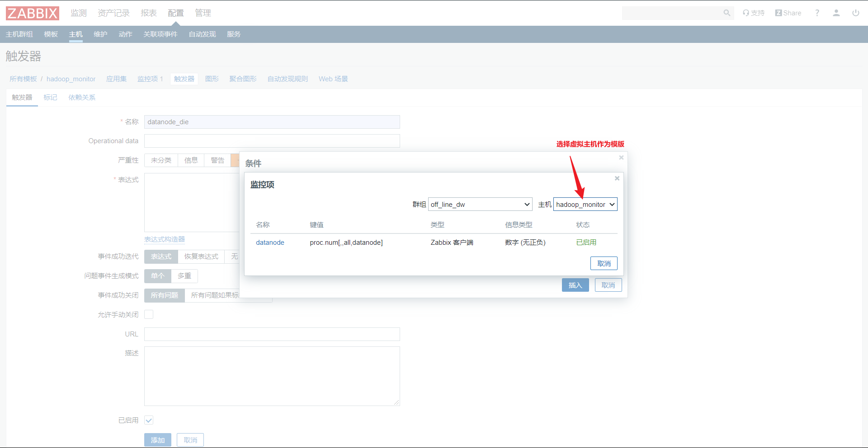Select 所有问题 for 事件成功关闭
The width and height of the screenshot is (868, 448).
pyautogui.click(x=165, y=295)
